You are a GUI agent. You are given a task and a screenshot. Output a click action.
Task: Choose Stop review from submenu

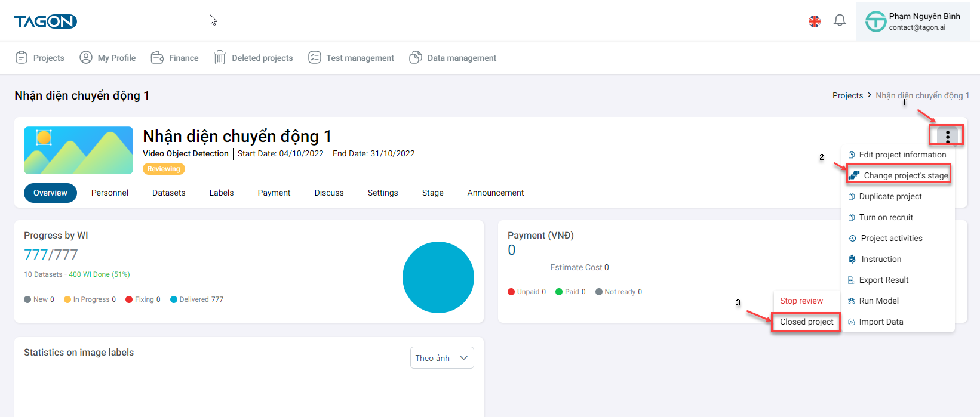point(801,301)
